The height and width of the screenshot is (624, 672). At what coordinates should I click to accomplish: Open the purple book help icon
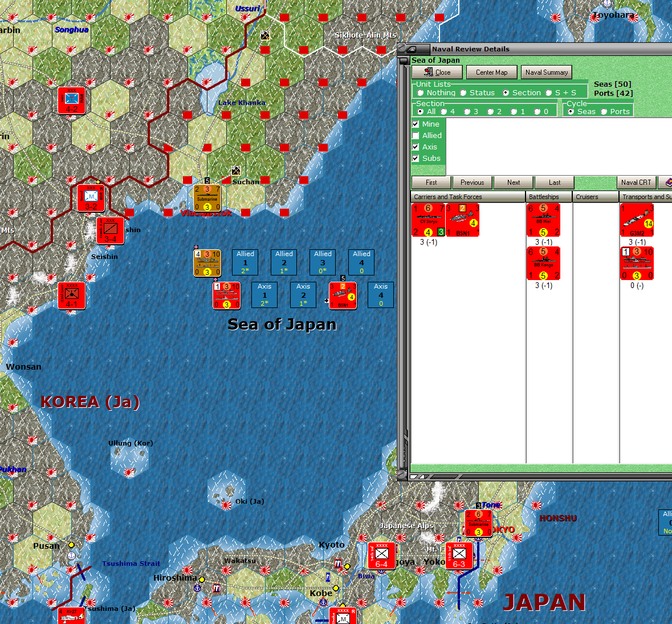click(x=667, y=183)
